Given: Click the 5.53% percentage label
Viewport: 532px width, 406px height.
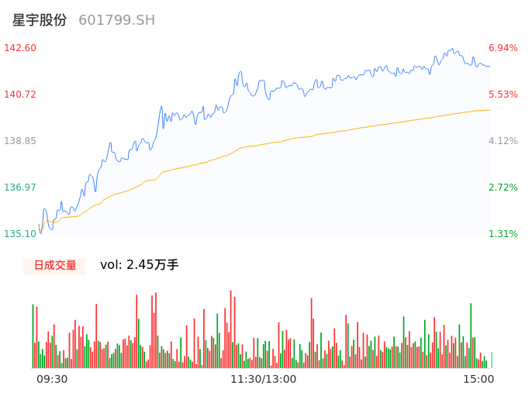Looking at the screenshot, I should coord(503,95).
